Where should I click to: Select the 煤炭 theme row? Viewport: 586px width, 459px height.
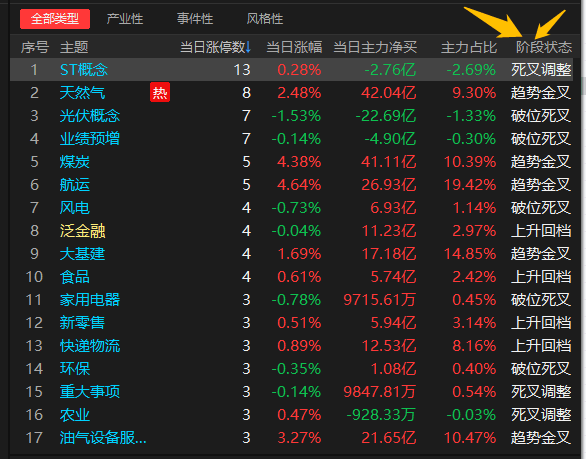click(292, 162)
